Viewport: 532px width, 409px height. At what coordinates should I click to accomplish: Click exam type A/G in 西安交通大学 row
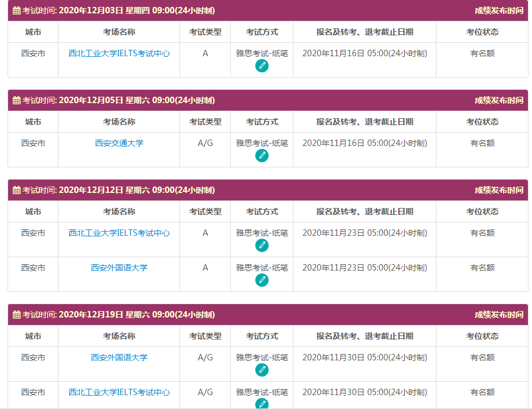coord(206,143)
